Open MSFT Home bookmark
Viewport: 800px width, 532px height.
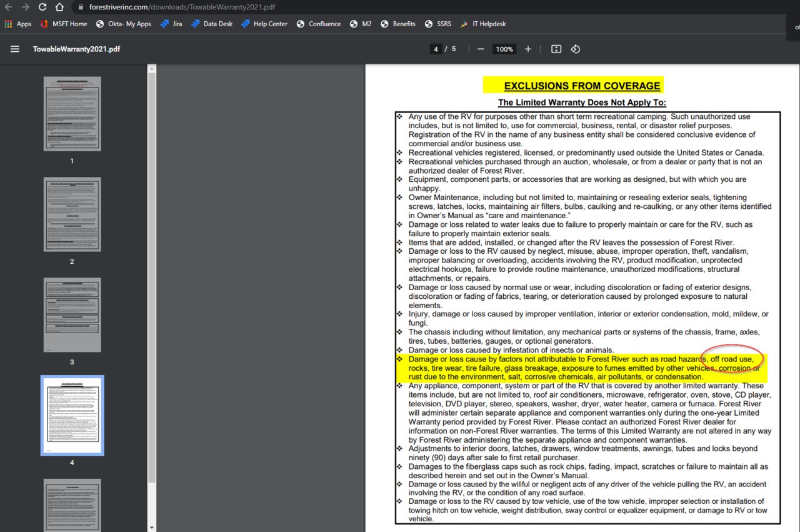(x=64, y=24)
